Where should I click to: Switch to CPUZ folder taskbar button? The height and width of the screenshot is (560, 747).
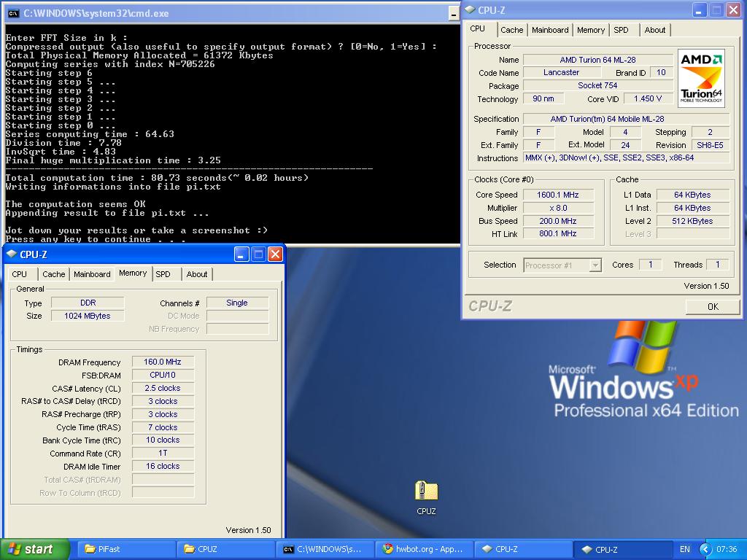[226, 549]
